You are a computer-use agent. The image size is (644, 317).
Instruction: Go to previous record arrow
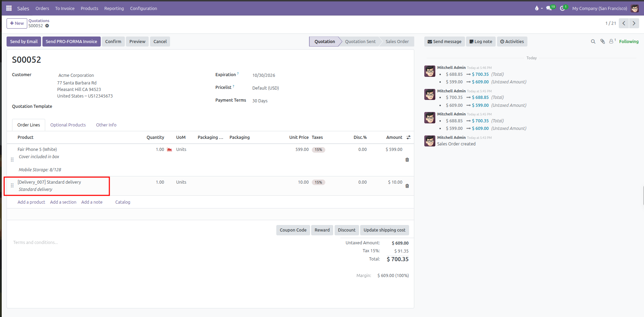click(624, 23)
